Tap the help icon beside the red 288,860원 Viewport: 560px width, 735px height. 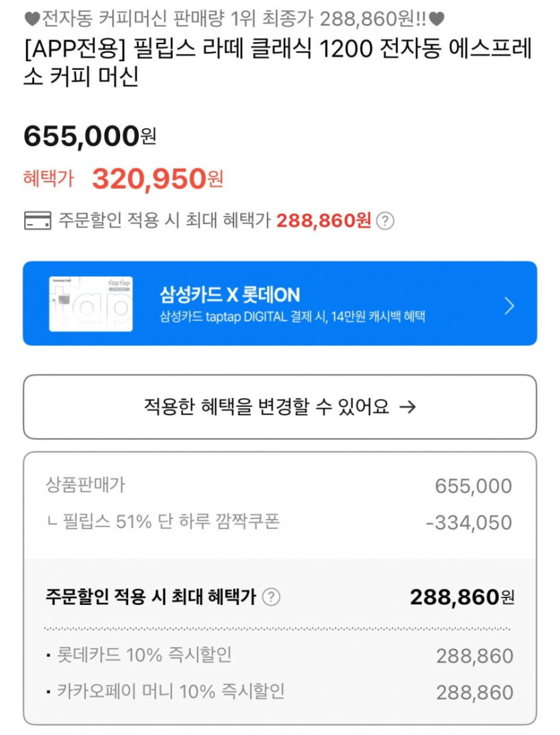click(x=385, y=221)
